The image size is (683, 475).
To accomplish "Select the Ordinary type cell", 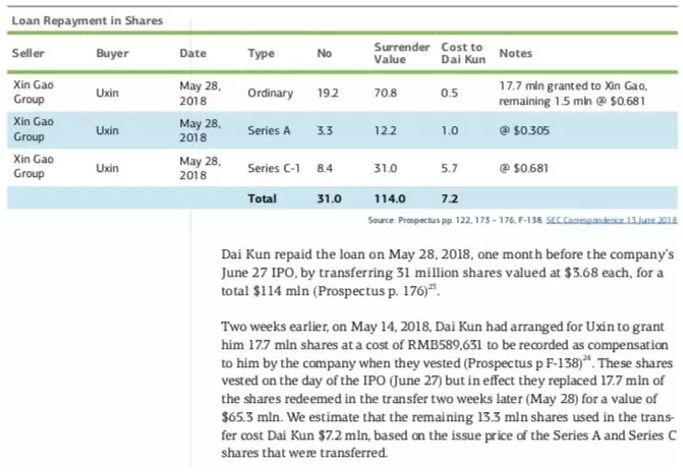I will (270, 93).
